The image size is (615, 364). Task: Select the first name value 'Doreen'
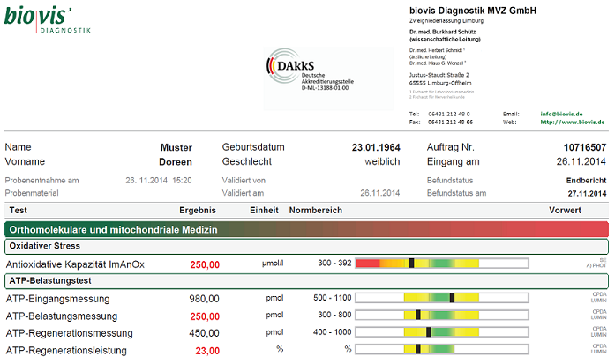click(x=176, y=162)
